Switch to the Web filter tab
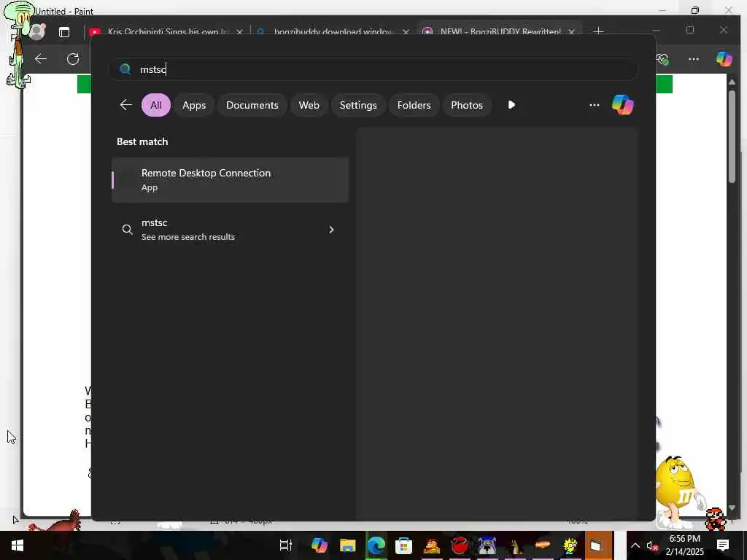The image size is (747, 560). pos(309,105)
